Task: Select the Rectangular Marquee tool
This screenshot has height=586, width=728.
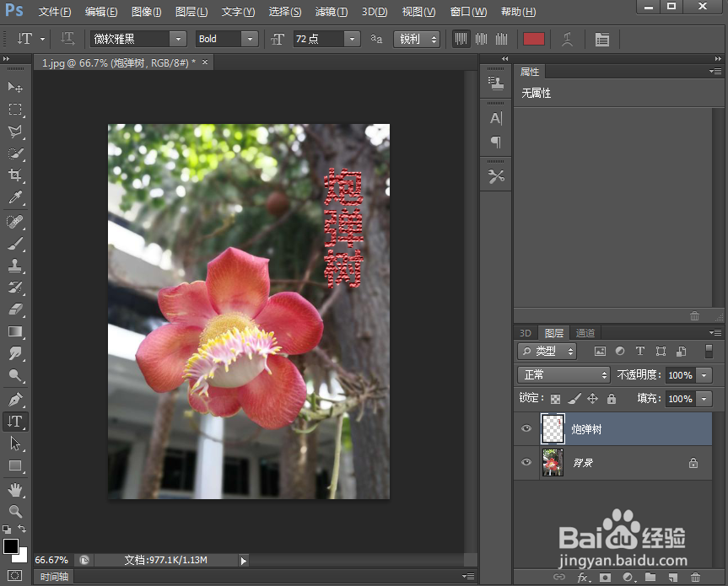Action: click(x=15, y=110)
